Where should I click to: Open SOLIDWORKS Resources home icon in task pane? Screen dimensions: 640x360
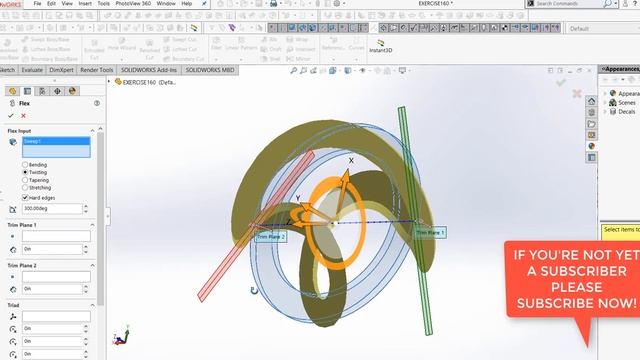click(x=591, y=101)
